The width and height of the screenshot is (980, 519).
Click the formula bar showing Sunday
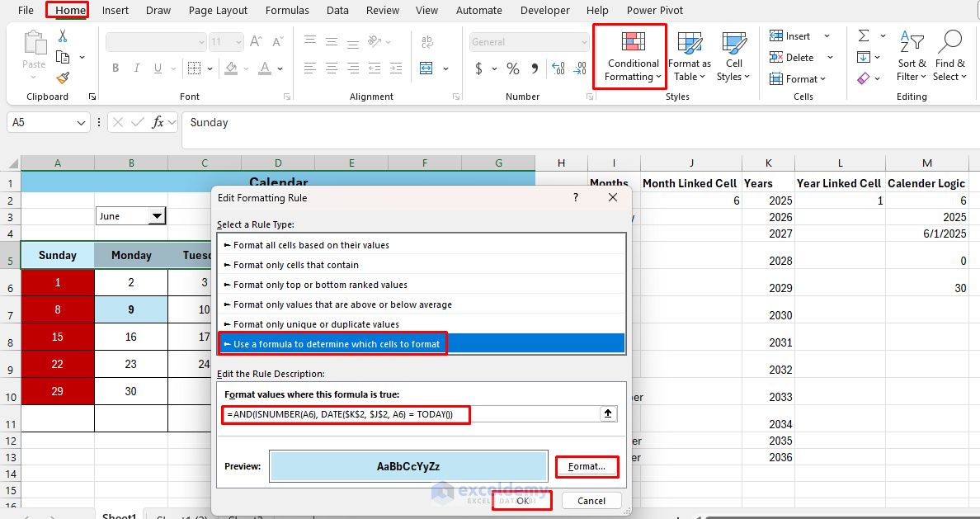point(582,130)
